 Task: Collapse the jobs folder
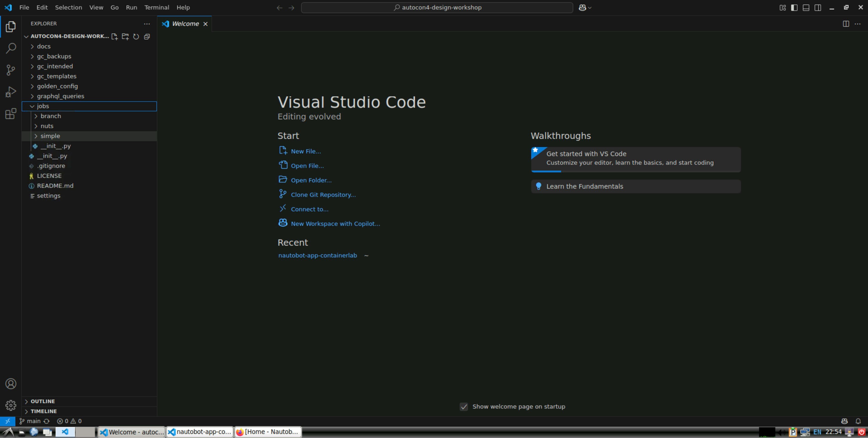(43, 106)
